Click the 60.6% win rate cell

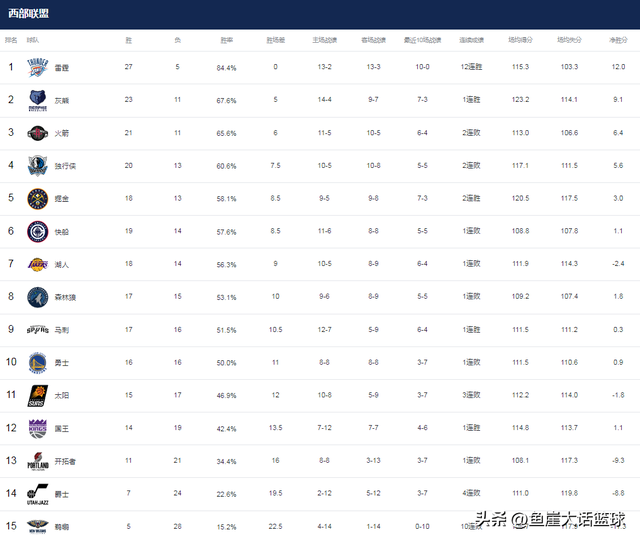point(227,166)
